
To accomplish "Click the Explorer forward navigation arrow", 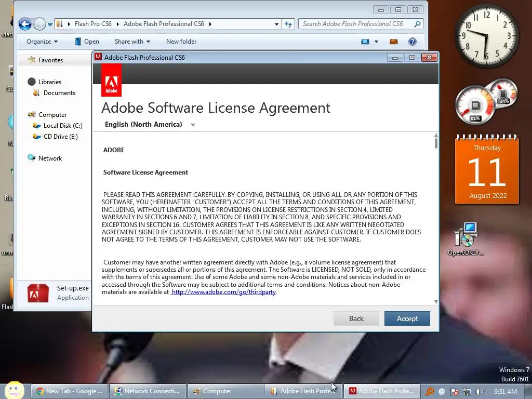I will pyautogui.click(x=39, y=24).
